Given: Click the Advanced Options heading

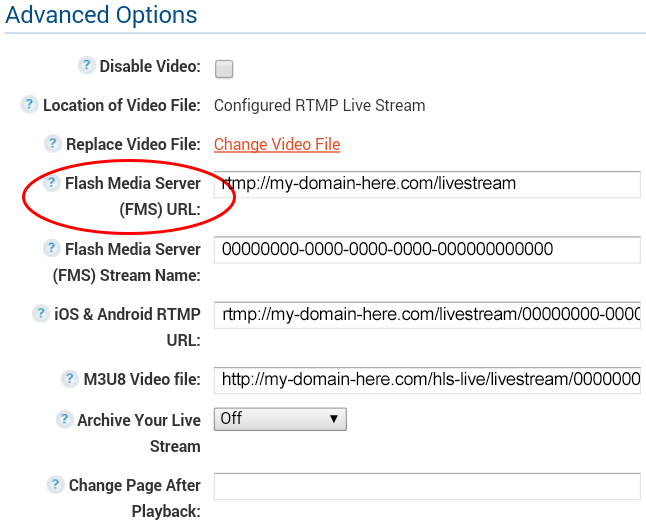Looking at the screenshot, I should coord(101,15).
